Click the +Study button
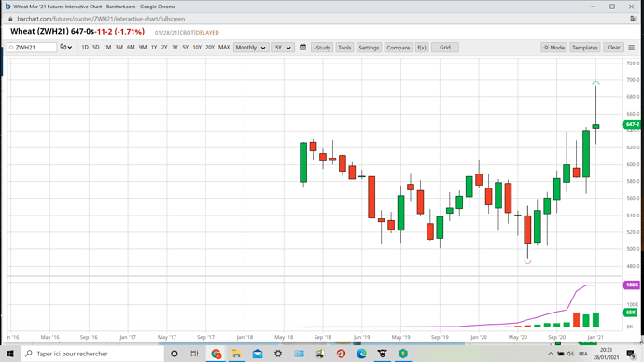644x362 pixels. [322, 48]
